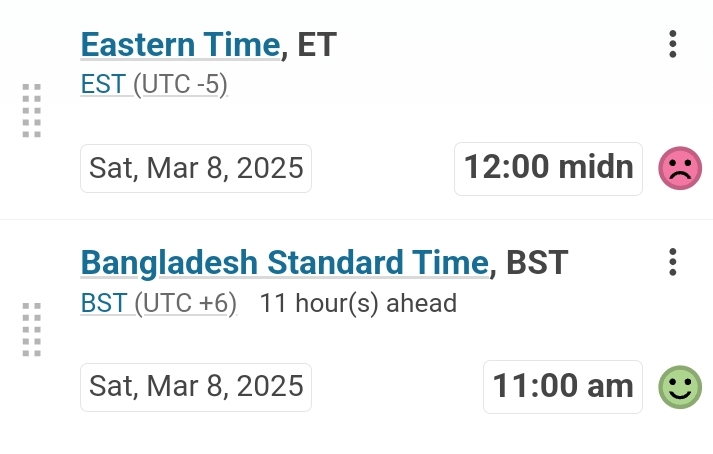Select the 11:00 am time field
713x454 pixels.
pyautogui.click(x=563, y=387)
